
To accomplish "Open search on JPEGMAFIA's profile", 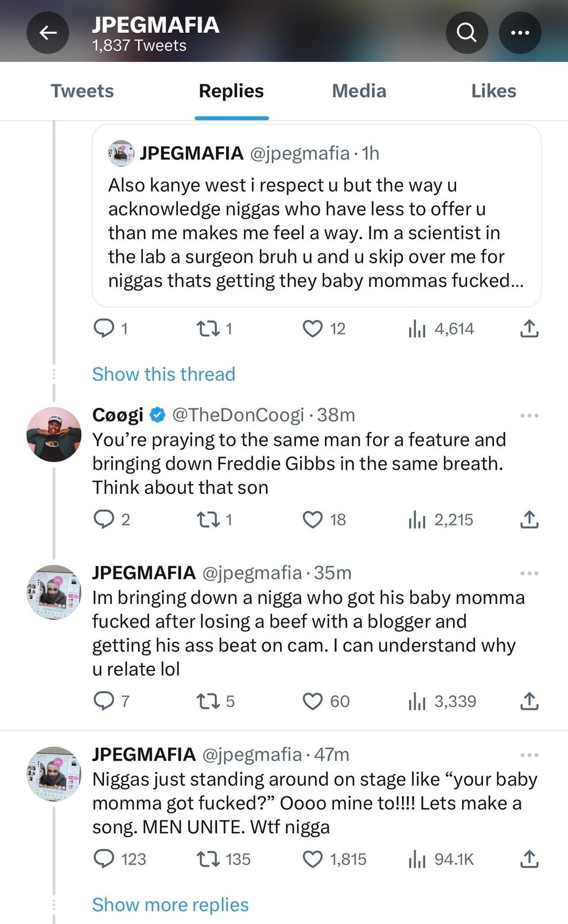I will coord(466,33).
